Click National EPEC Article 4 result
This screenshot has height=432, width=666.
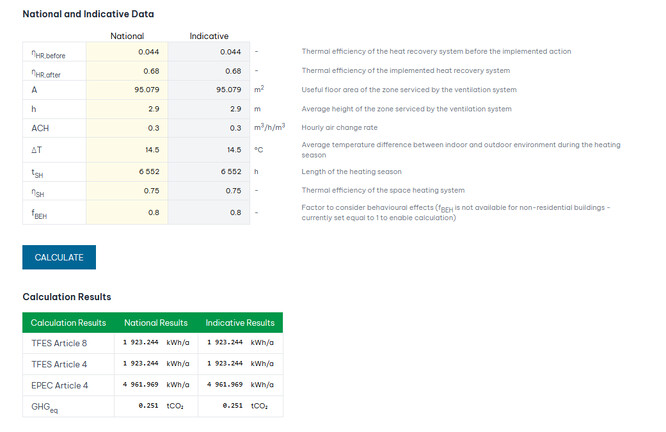(142, 384)
